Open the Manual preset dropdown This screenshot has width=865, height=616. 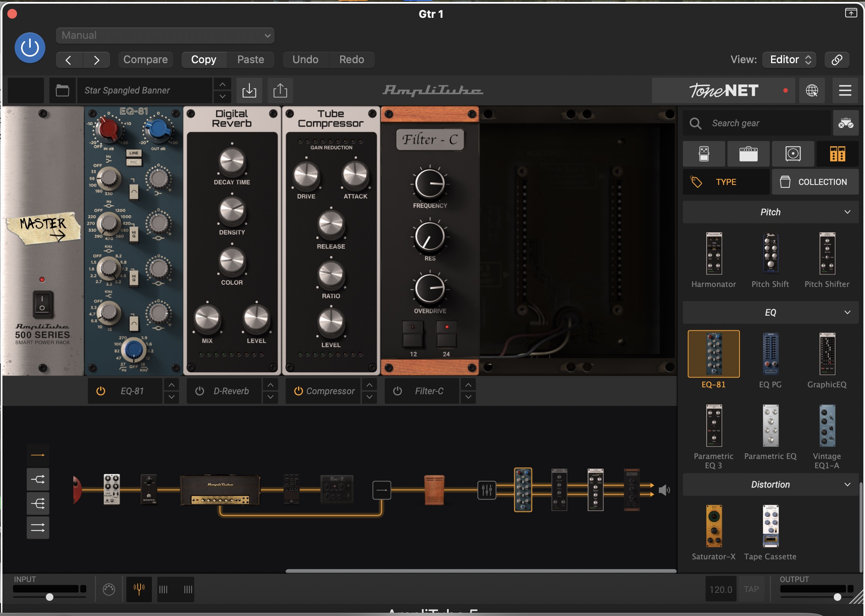pyautogui.click(x=165, y=36)
